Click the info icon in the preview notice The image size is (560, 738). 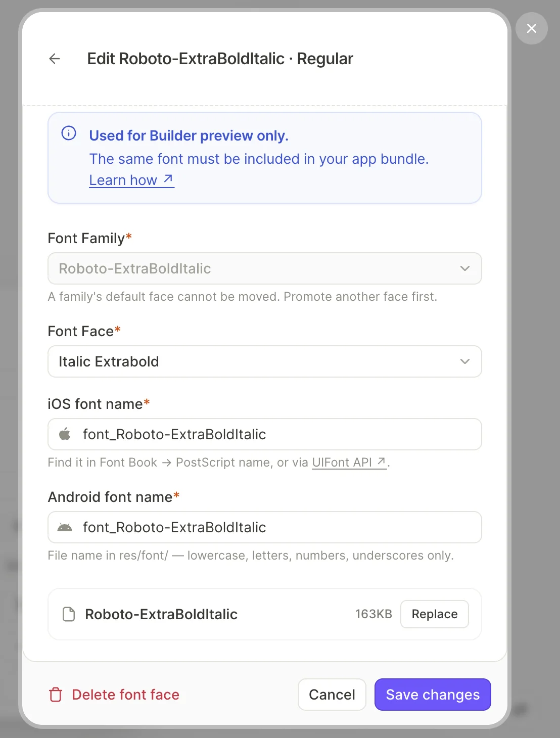tap(69, 133)
